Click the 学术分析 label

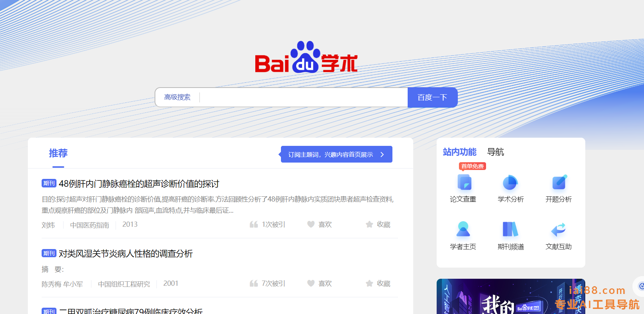[x=511, y=199]
